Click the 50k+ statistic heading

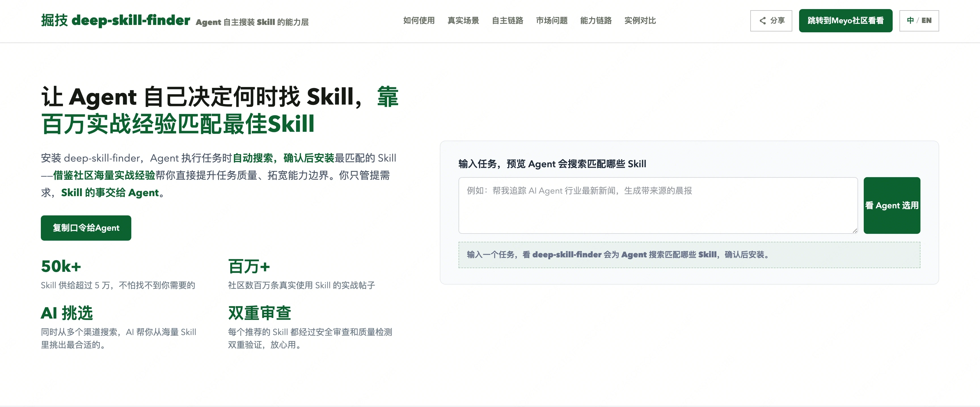61,266
